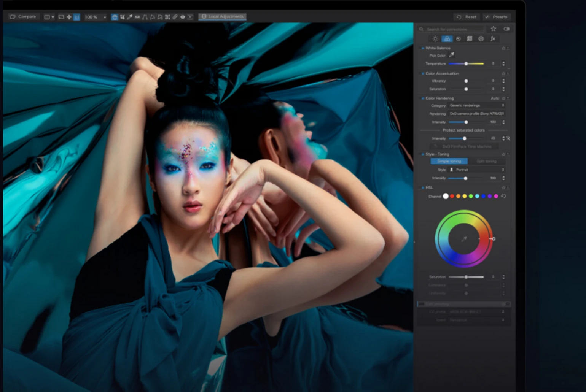Select the red HSL channel swatch

point(452,196)
